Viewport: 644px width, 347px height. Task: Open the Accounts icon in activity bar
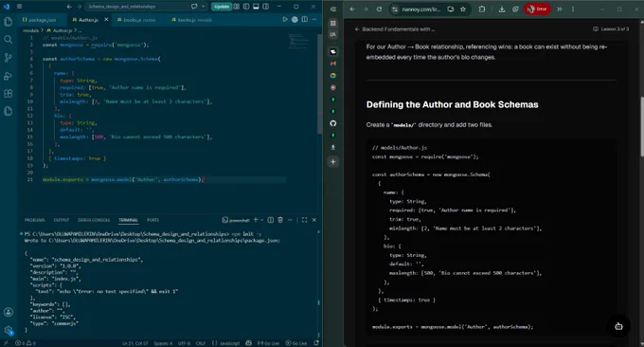(9, 312)
